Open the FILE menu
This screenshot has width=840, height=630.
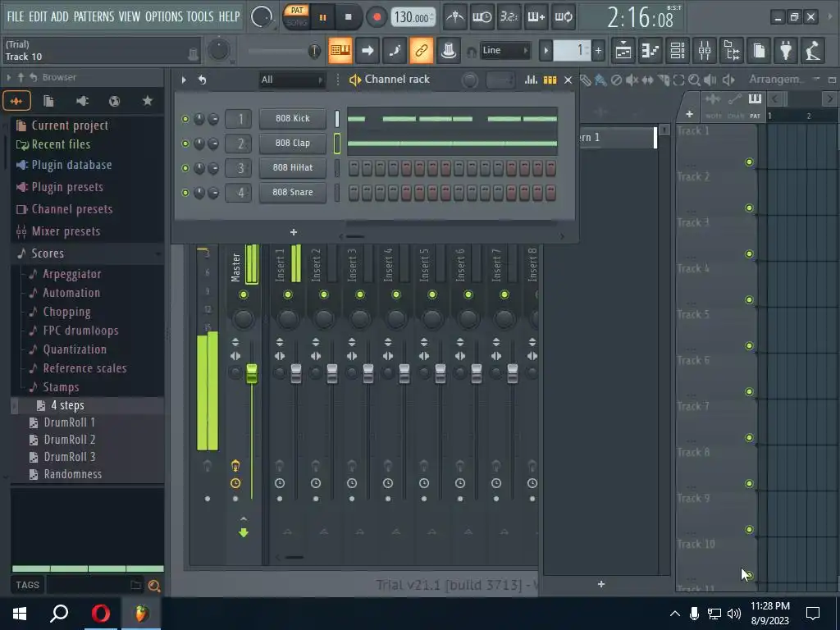tap(15, 16)
